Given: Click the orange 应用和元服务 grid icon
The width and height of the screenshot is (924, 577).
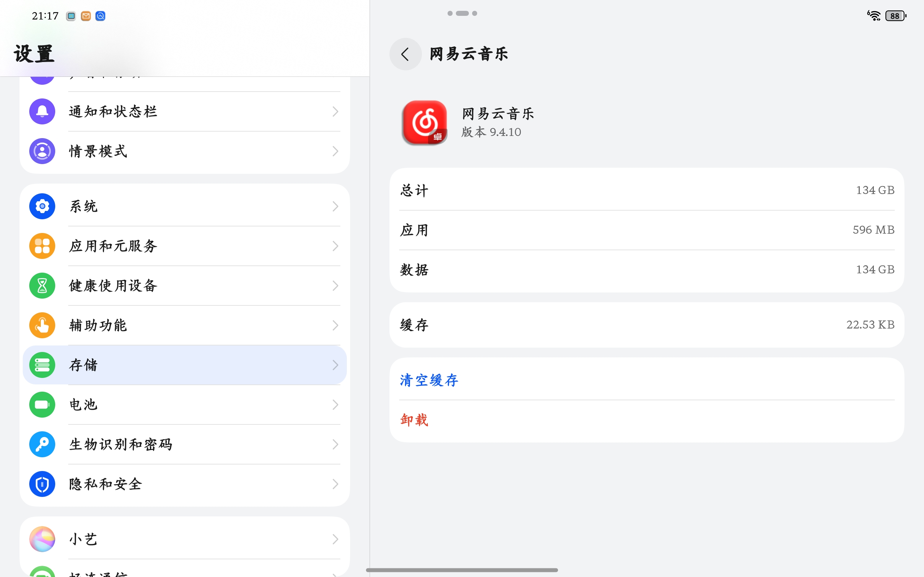Looking at the screenshot, I should [x=42, y=246].
